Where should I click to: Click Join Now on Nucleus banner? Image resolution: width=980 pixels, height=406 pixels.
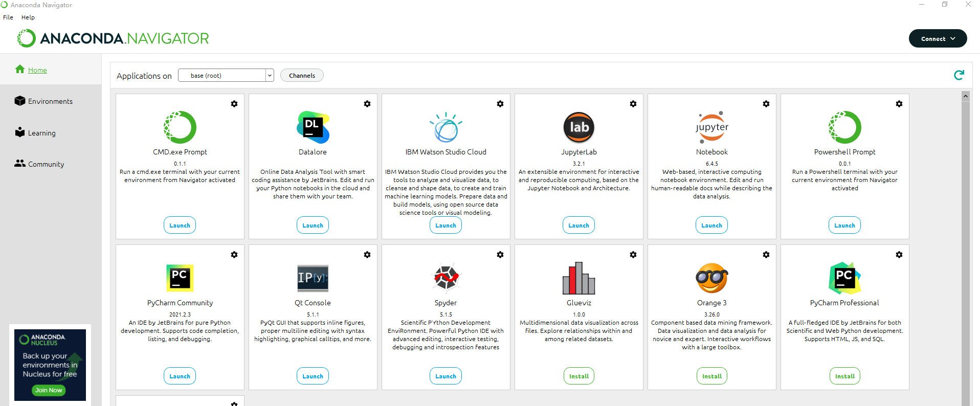pos(49,390)
